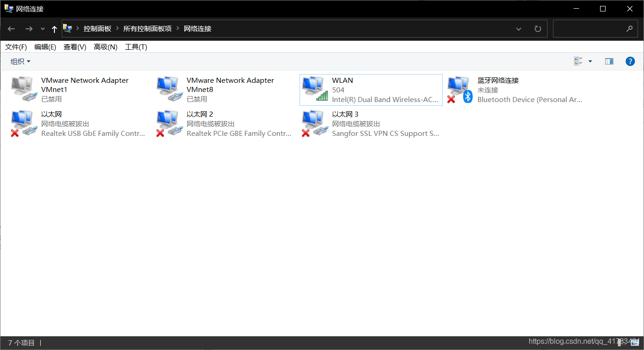The image size is (644, 350).
Task: Click the 未连接 status under 蓝牙网络连接
Action: 488,90
